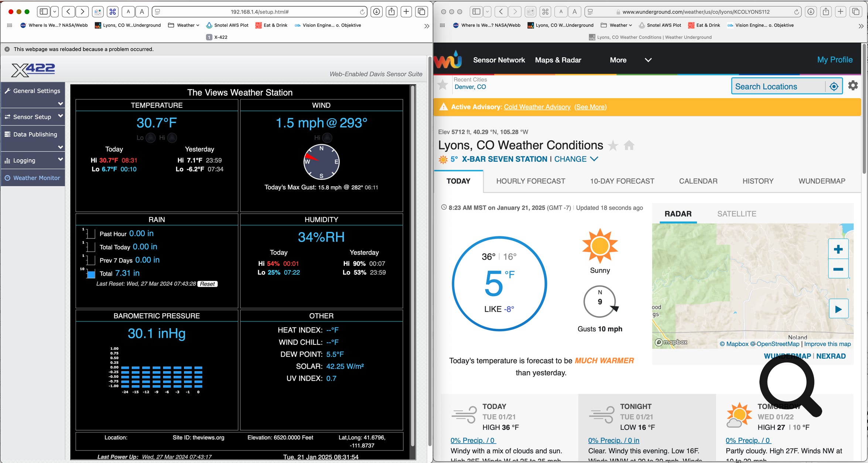Click Today's 0% Precip link
868x463 pixels.
(x=473, y=440)
